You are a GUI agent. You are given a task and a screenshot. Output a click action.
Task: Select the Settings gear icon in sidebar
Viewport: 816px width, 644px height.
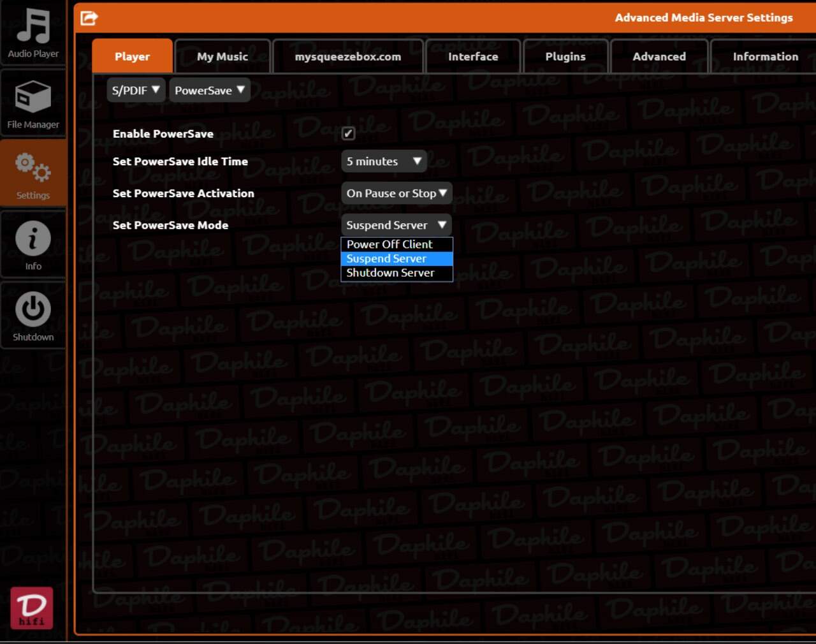tap(33, 175)
